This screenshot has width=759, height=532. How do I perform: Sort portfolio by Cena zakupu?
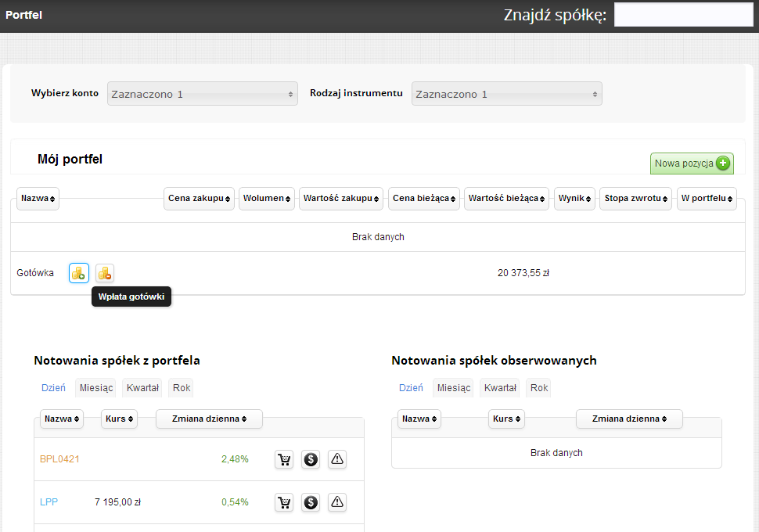[199, 199]
